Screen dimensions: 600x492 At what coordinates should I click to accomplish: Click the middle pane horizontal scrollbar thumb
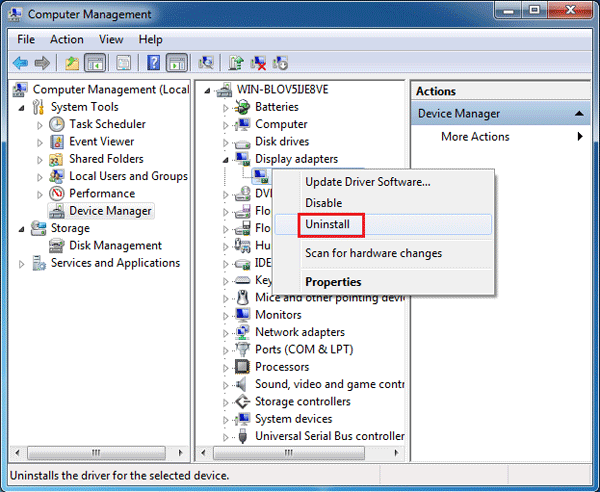point(289,453)
